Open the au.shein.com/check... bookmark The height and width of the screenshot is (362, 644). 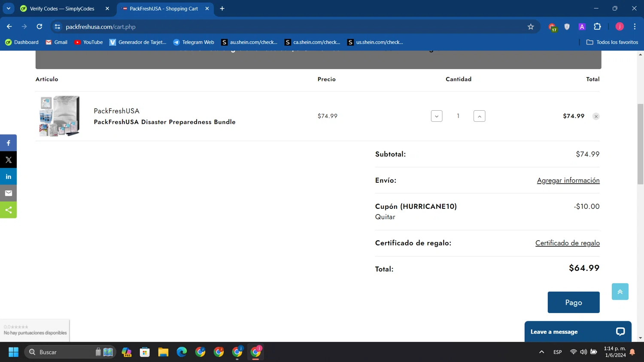point(249,42)
